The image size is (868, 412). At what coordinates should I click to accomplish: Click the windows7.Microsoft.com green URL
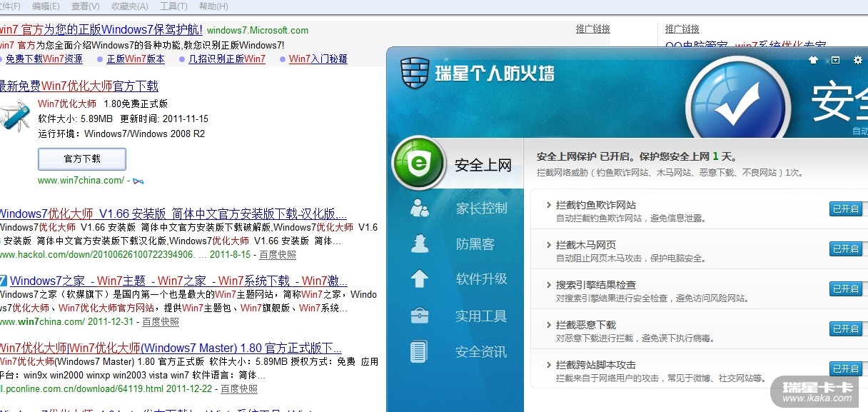click(x=258, y=30)
